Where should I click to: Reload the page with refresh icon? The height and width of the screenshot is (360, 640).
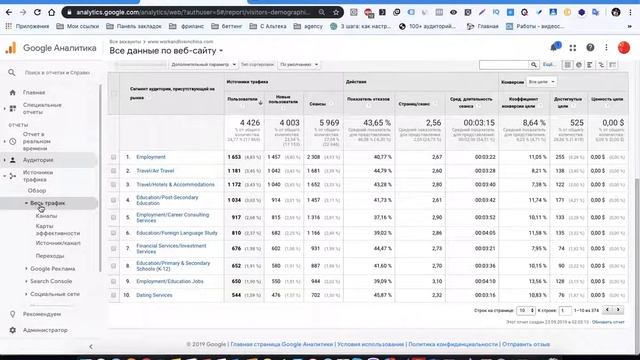click(37, 12)
